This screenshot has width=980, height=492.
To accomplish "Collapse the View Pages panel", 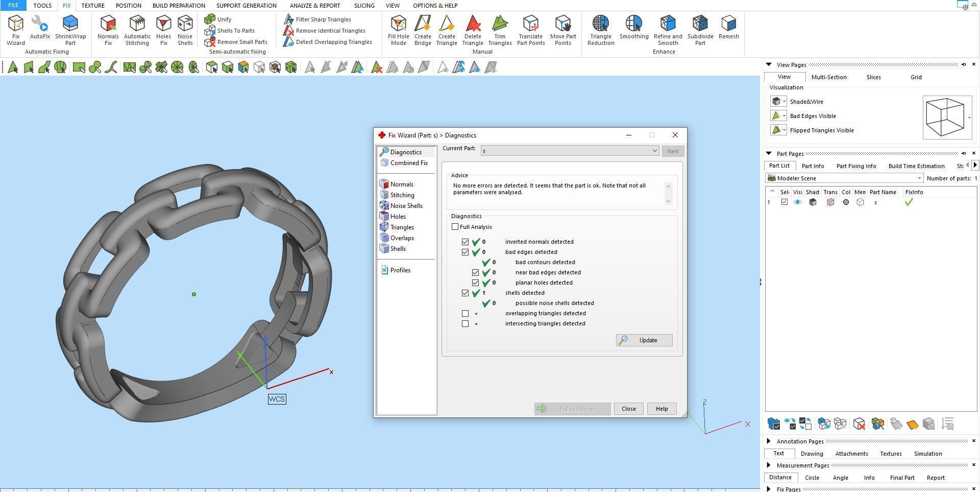I will coord(769,65).
